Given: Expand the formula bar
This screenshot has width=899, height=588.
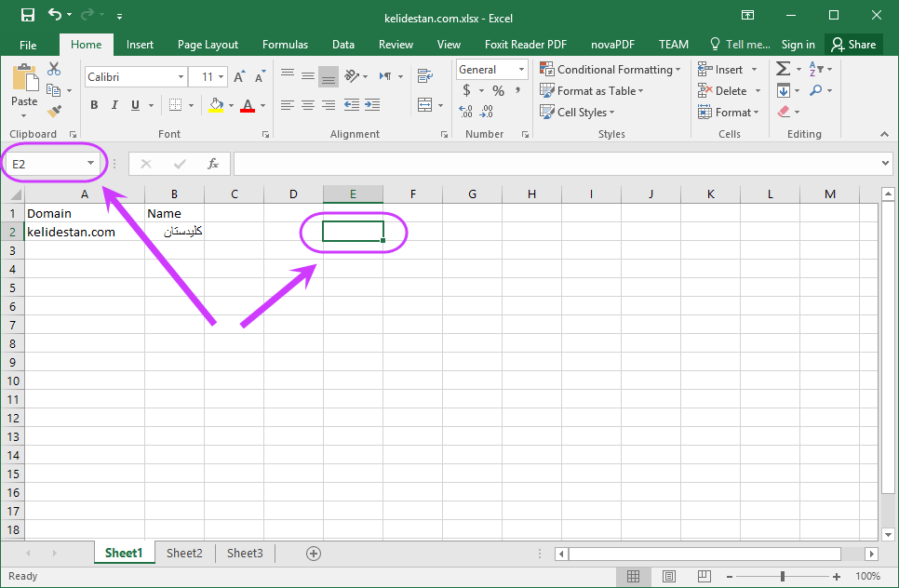Looking at the screenshot, I should click(x=885, y=164).
